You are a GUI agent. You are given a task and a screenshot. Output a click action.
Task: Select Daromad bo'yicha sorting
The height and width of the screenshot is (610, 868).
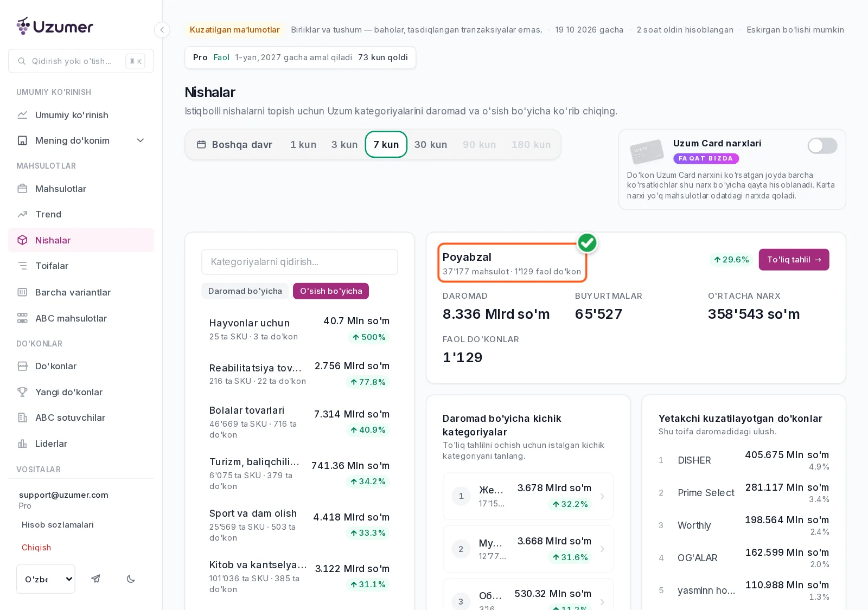(x=245, y=291)
